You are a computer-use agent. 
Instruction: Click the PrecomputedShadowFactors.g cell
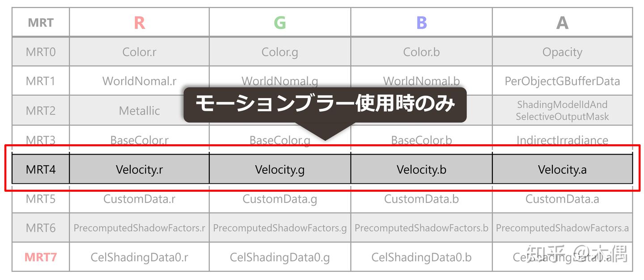[280, 228]
